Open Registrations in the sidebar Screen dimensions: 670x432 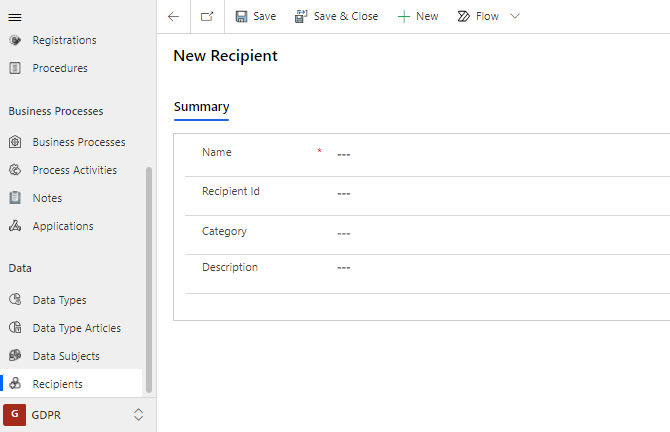64,40
